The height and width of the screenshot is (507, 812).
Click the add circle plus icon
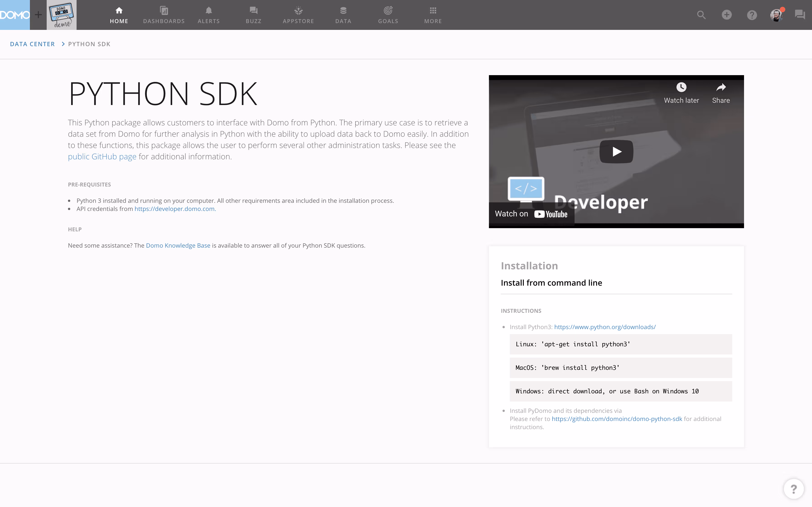[726, 15]
